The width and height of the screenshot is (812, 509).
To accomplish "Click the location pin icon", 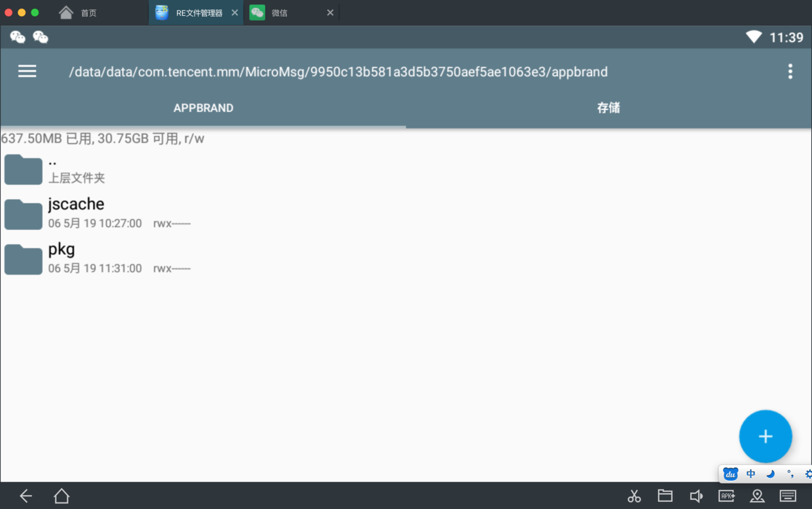I will [x=757, y=496].
